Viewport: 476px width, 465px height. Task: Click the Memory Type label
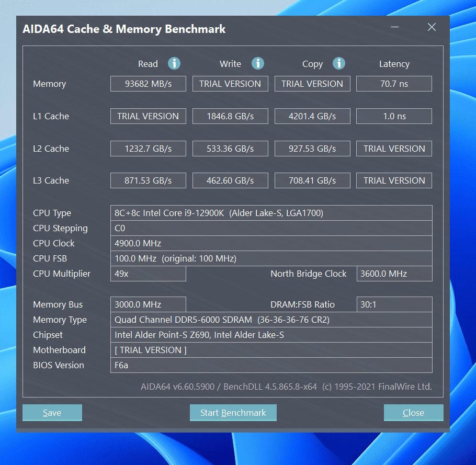[x=60, y=320]
